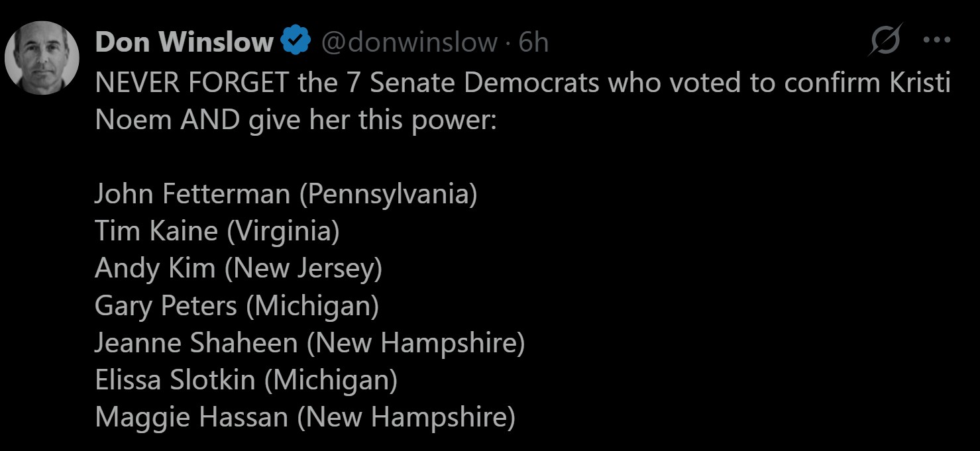980x451 pixels.
Task: Click the words NEVER FORGET in the tweet
Action: click(x=191, y=82)
